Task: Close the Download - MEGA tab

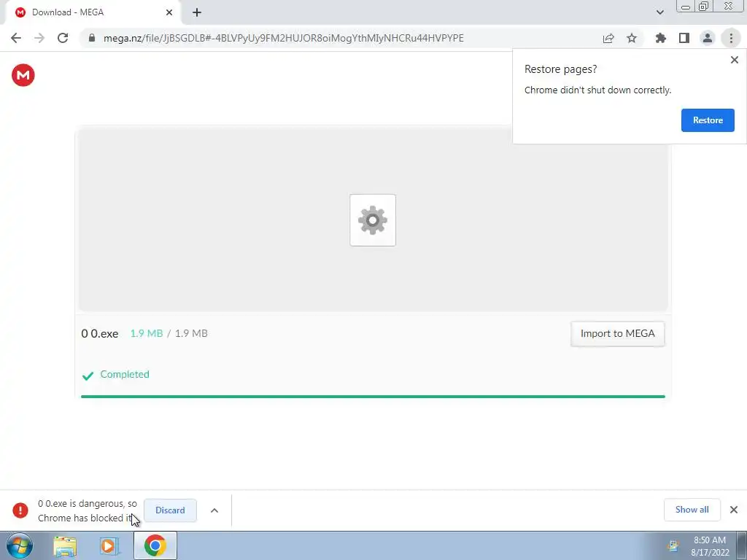Action: pyautogui.click(x=169, y=12)
